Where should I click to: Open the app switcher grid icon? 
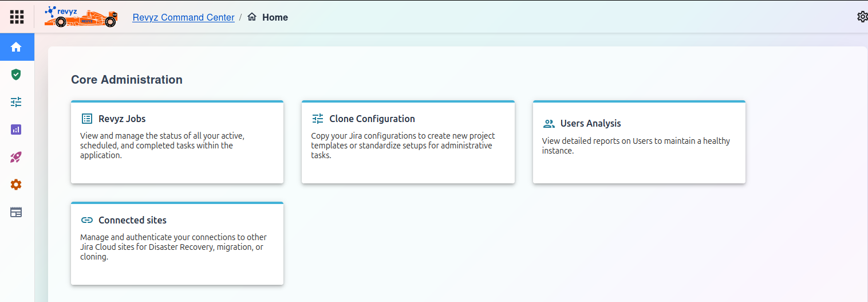(17, 17)
